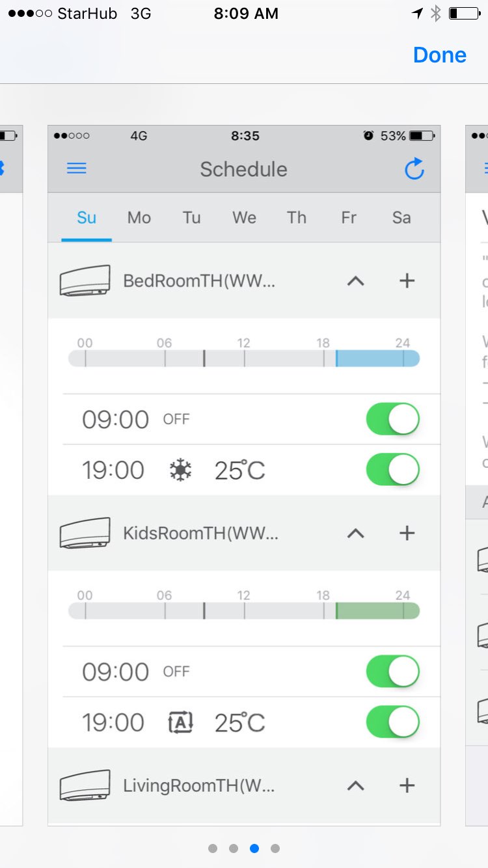Collapse the LivingRoomTH schedule section
The width and height of the screenshot is (488, 868).
pyautogui.click(x=355, y=785)
